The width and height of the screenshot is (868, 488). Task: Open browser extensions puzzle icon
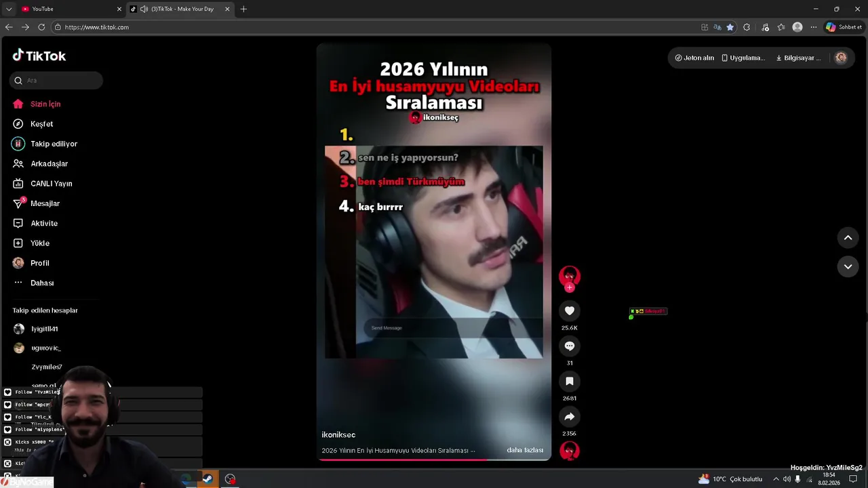pyautogui.click(x=747, y=27)
